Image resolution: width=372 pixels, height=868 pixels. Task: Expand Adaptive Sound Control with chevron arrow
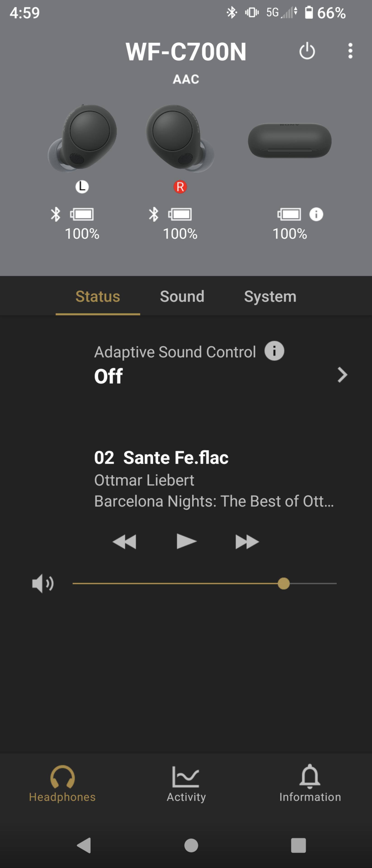point(342,375)
